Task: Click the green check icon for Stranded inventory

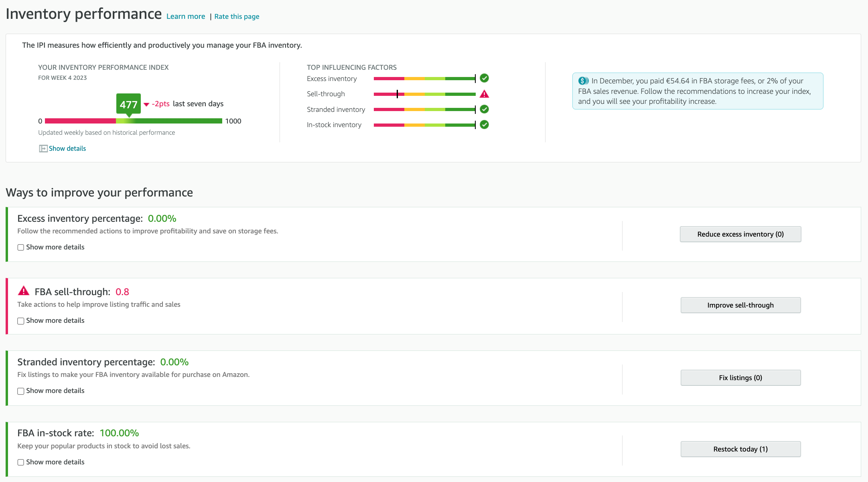Action: click(x=484, y=109)
